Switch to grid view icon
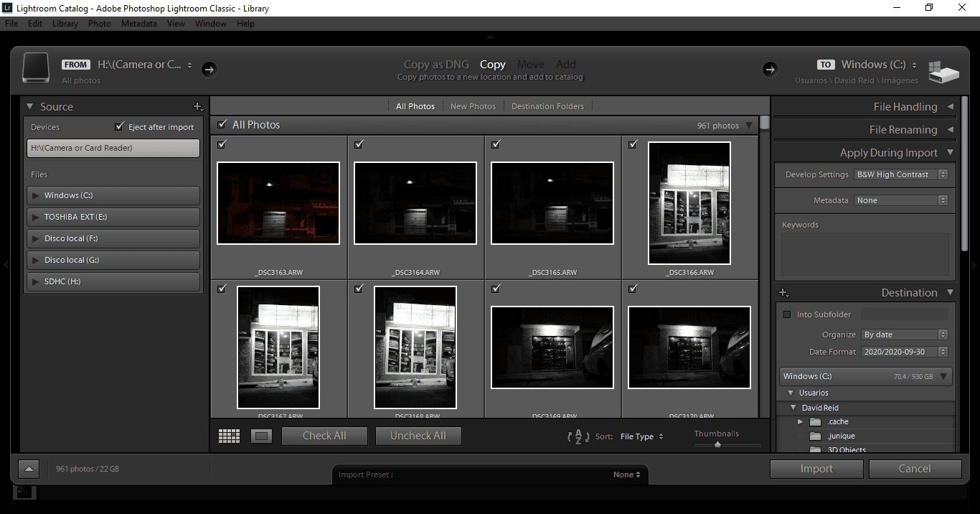980x514 pixels. tap(229, 436)
